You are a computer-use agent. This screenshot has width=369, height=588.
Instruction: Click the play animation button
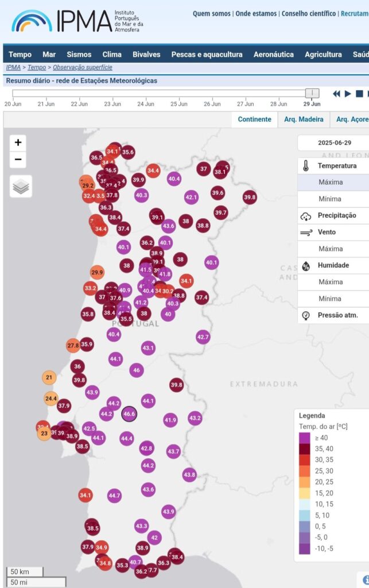(x=348, y=94)
